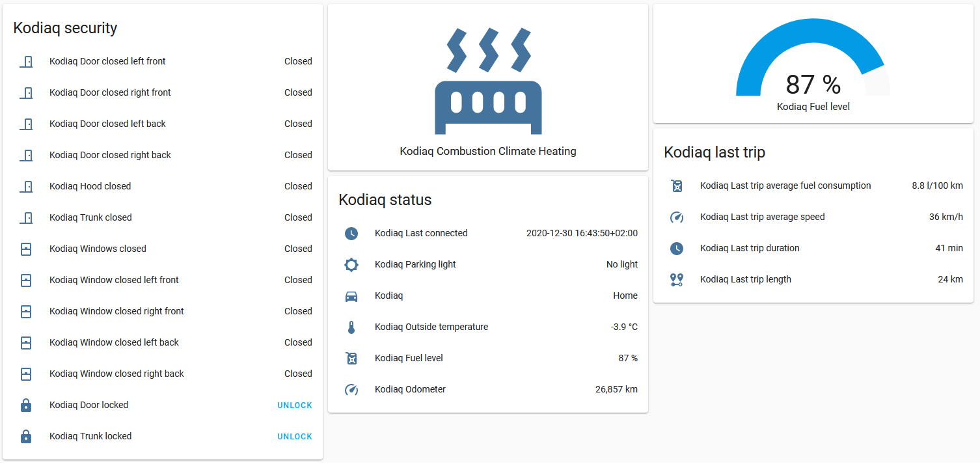Click the door icon for right front door
This screenshot has width=980, height=466.
point(26,92)
